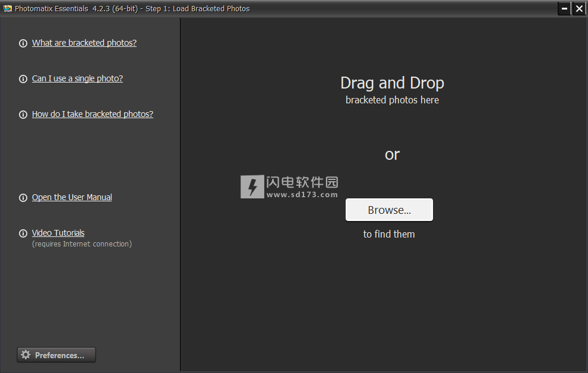Open the Video Tutorials link
Image resolution: width=588 pixels, height=373 pixels.
pos(58,233)
